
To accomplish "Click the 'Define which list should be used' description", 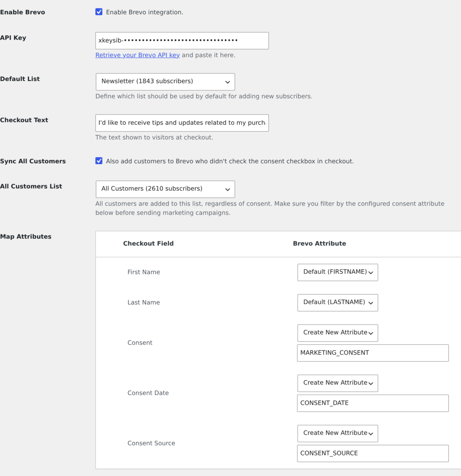I will pos(204,96).
